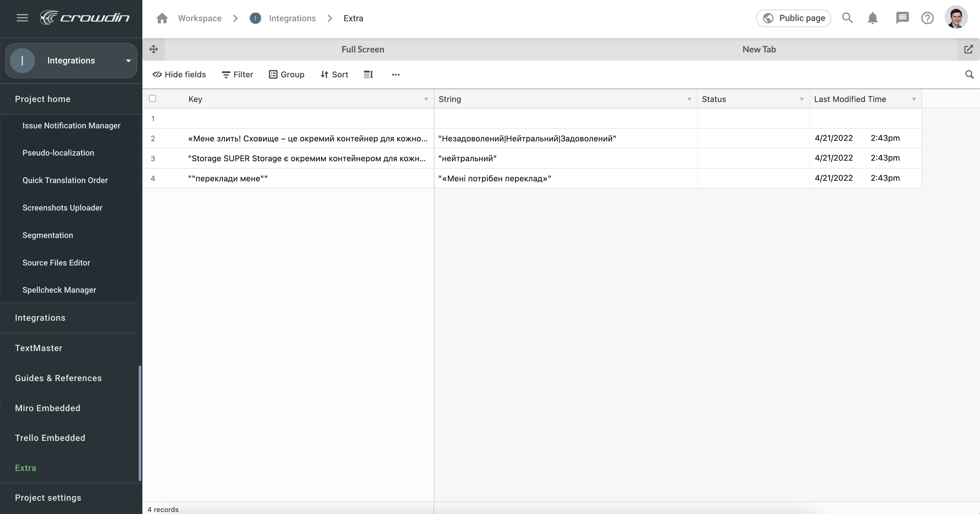
Task: Go to home via house icon
Action: pos(162,18)
